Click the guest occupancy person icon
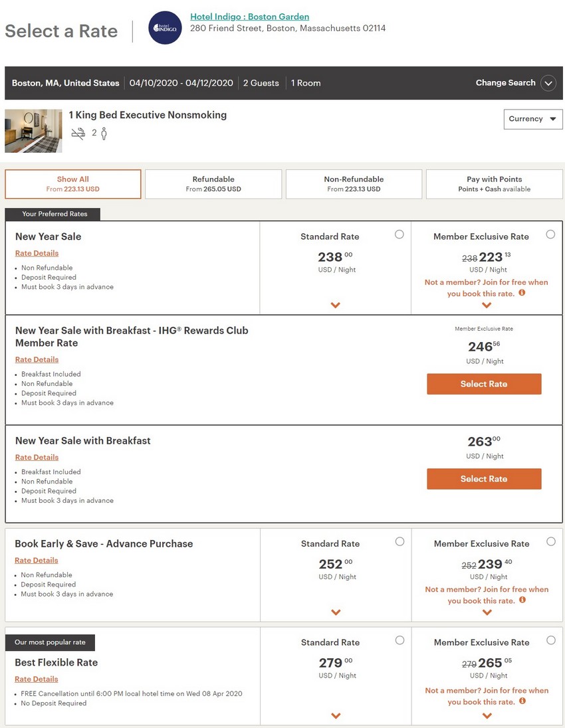Image resolution: width=565 pixels, height=728 pixels. pyautogui.click(x=104, y=134)
